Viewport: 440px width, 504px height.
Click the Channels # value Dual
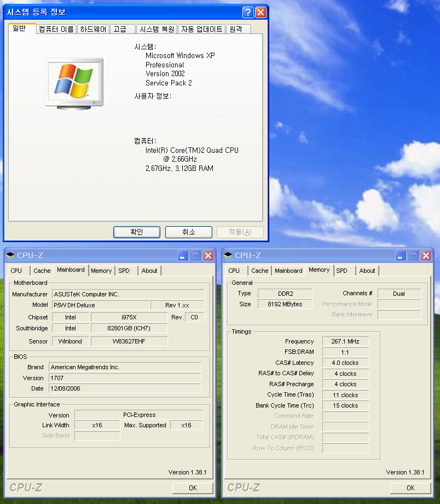(399, 294)
